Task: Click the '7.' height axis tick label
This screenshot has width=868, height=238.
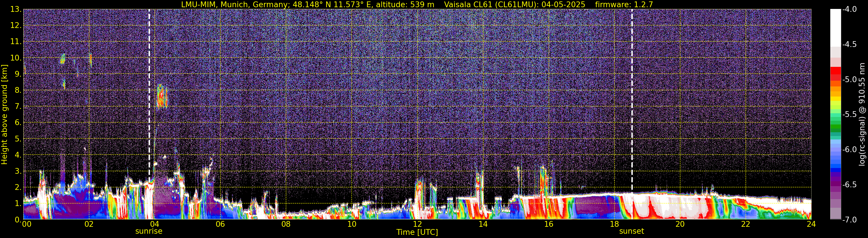Action: 18,106
